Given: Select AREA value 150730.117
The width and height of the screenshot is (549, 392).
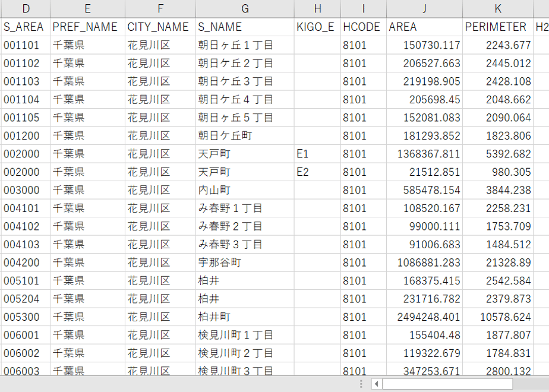Looking at the screenshot, I should click(x=425, y=45).
